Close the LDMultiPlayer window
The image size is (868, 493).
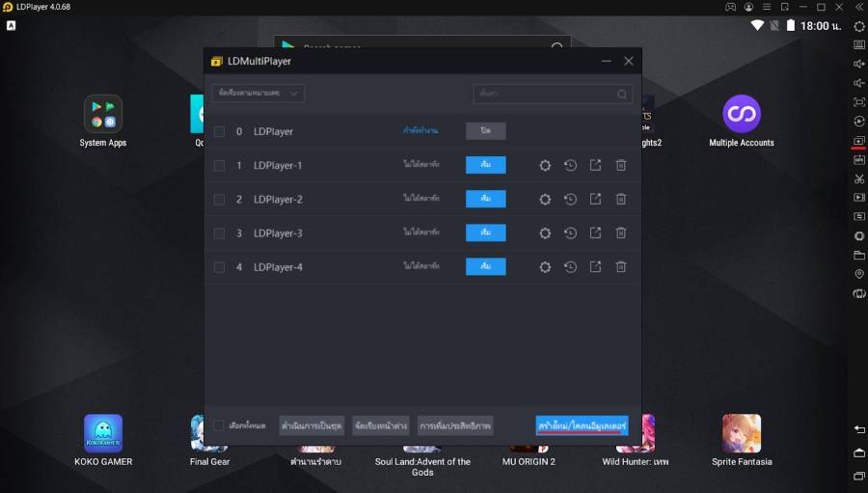click(x=628, y=61)
